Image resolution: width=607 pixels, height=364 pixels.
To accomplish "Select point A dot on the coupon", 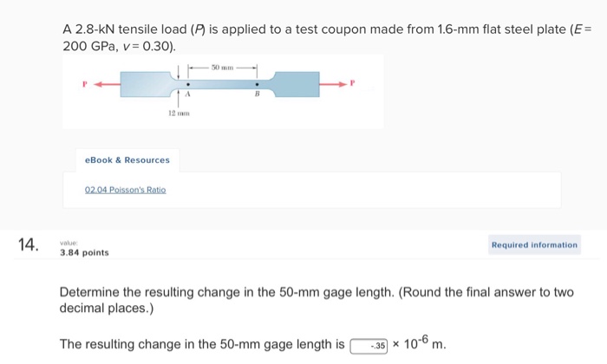I will (x=188, y=84).
